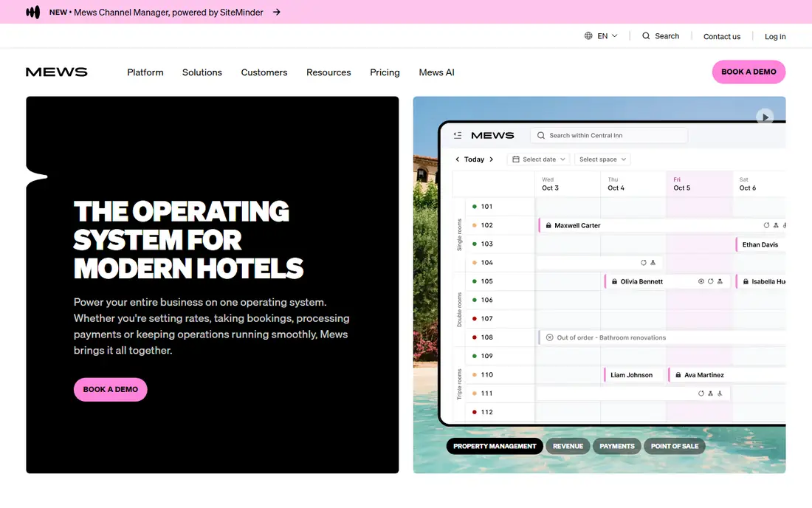Viewport: 812px width, 508px height.
Task: Switch to the REVENUE tab
Action: (568, 446)
